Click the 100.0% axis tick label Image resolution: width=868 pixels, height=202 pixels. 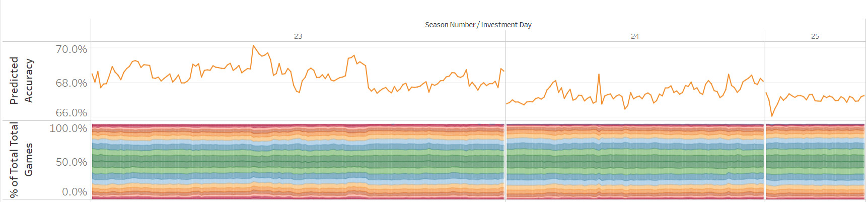68,128
